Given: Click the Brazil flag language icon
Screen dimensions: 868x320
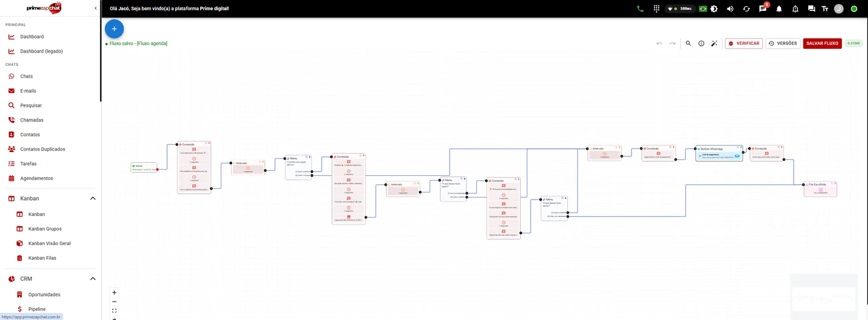Looking at the screenshot, I should [703, 9].
